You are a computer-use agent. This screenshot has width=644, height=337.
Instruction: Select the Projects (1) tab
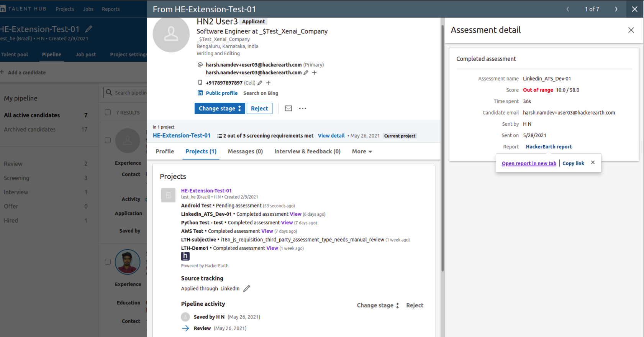point(201,151)
